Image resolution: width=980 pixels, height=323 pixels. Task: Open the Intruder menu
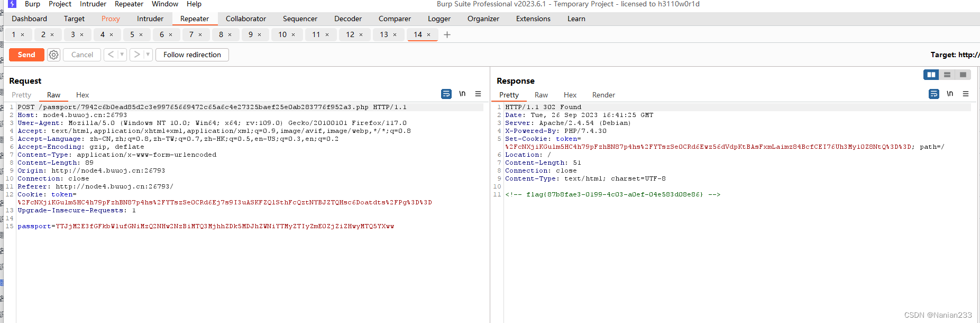93,4
